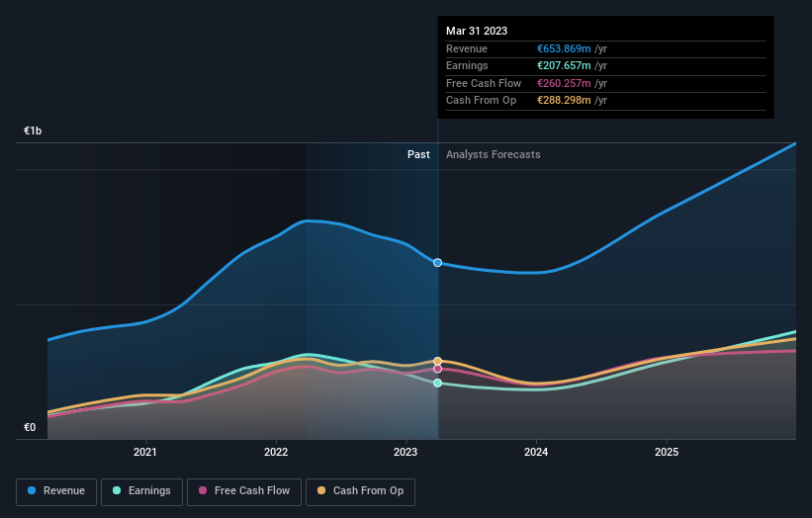Click the orange Cash From Op data point
This screenshot has width=812, height=518.
(437, 361)
